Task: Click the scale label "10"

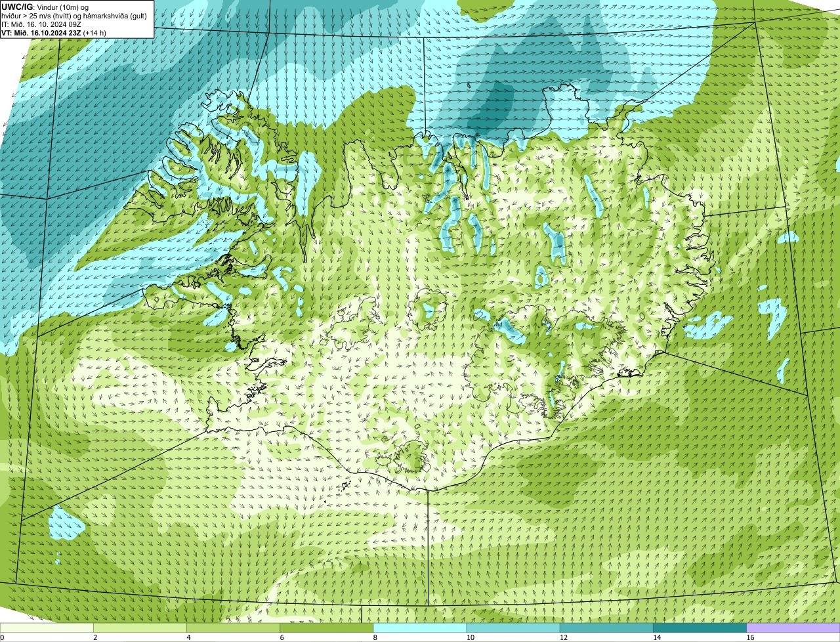Action: click(471, 637)
